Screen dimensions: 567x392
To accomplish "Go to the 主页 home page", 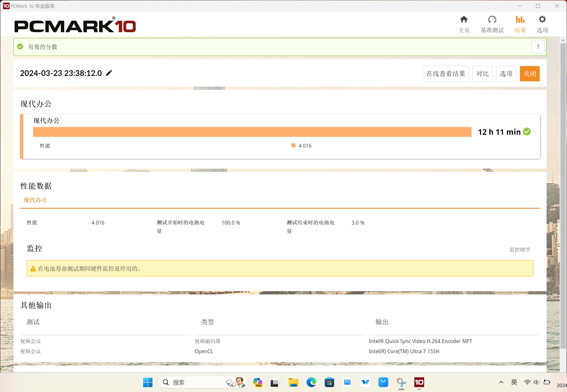I will coord(464,24).
